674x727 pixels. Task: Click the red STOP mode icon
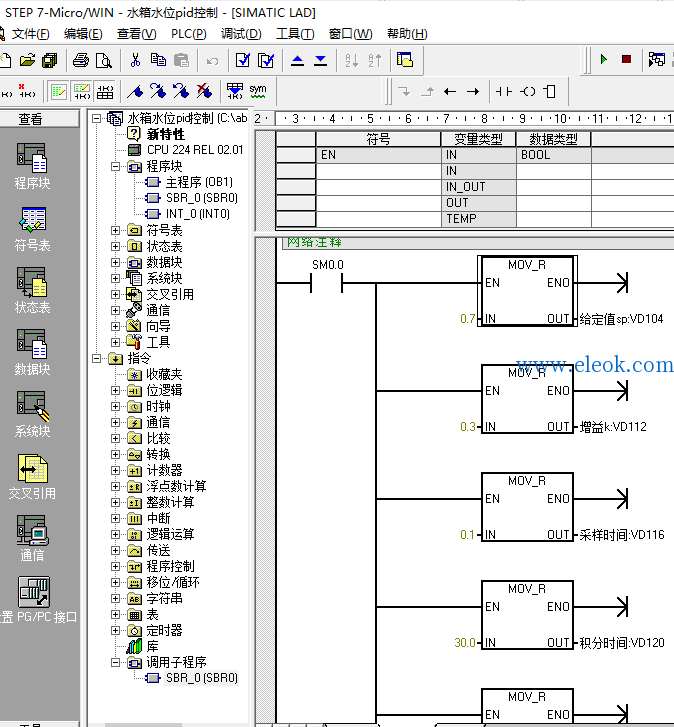coord(626,59)
